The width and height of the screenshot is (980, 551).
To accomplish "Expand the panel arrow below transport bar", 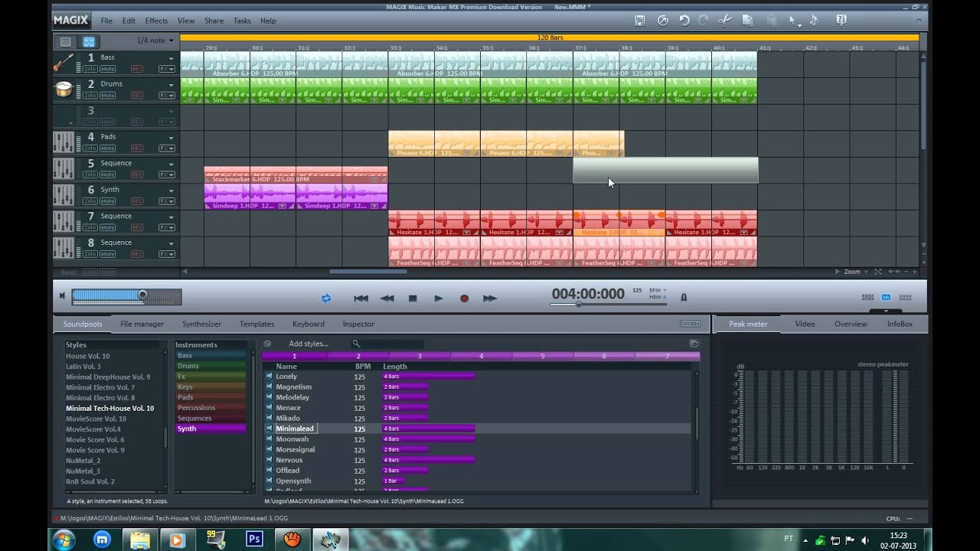I will tap(886, 311).
